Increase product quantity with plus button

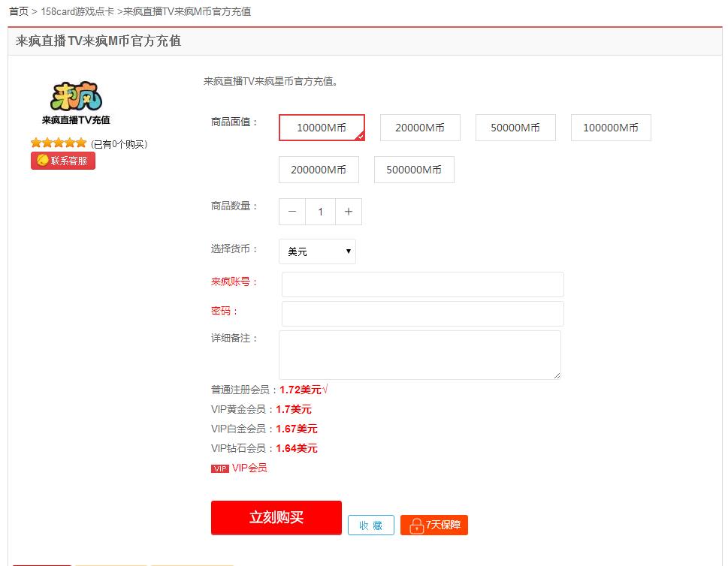coord(348,212)
